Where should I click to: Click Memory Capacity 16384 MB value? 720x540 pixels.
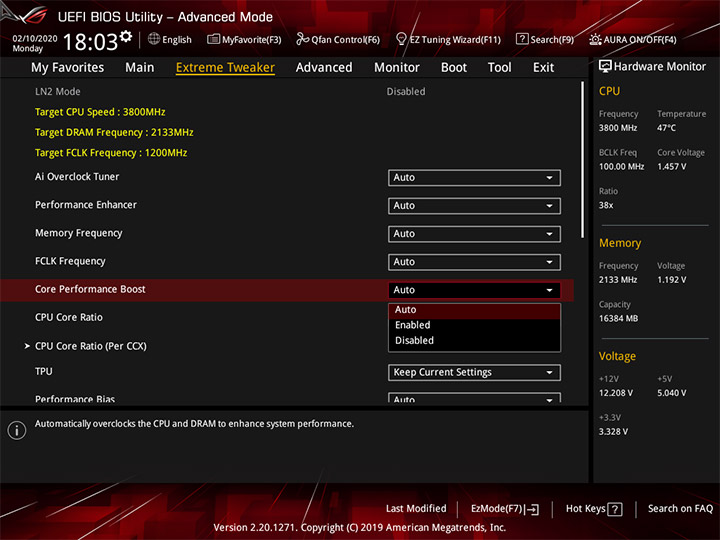[x=618, y=319]
